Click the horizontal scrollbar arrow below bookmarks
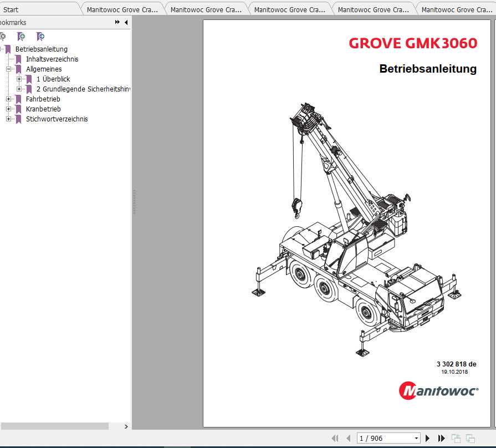This screenshot has height=448, width=496. point(126,426)
